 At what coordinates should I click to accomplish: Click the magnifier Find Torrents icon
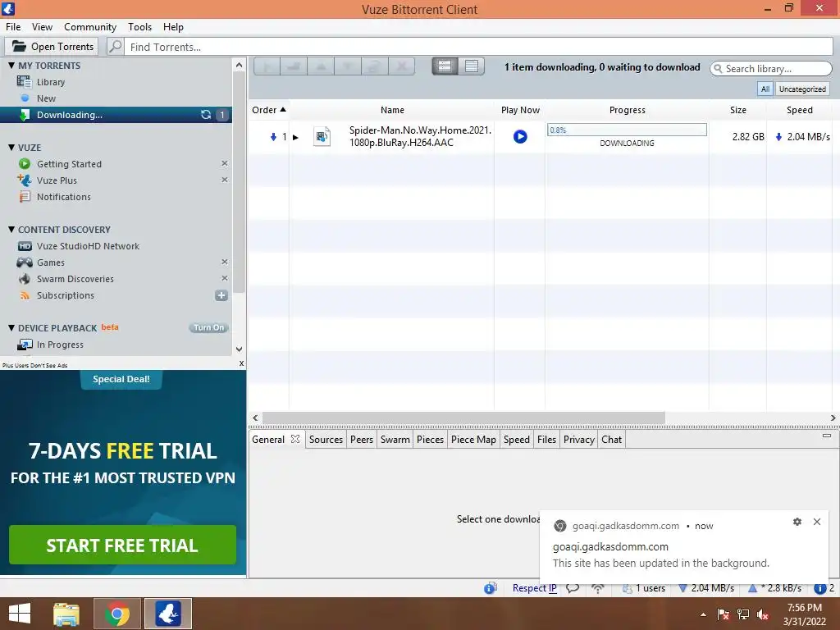click(x=115, y=47)
